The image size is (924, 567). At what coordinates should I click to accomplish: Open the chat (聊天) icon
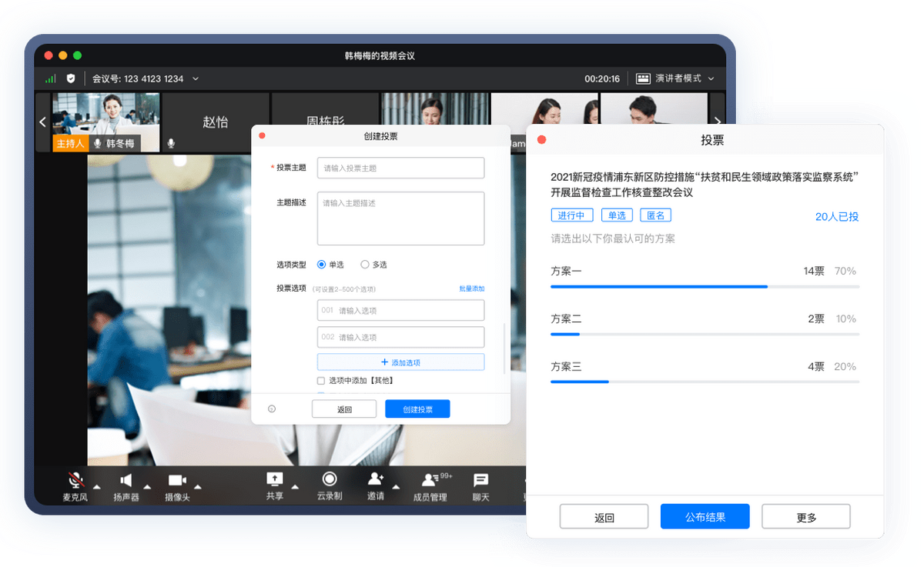pyautogui.click(x=481, y=480)
